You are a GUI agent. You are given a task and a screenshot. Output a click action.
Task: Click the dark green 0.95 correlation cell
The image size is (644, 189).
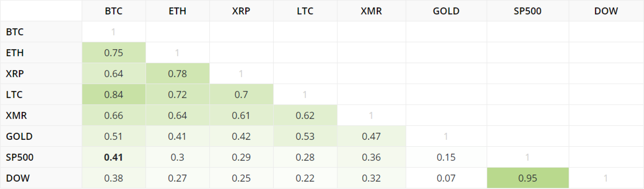528,178
